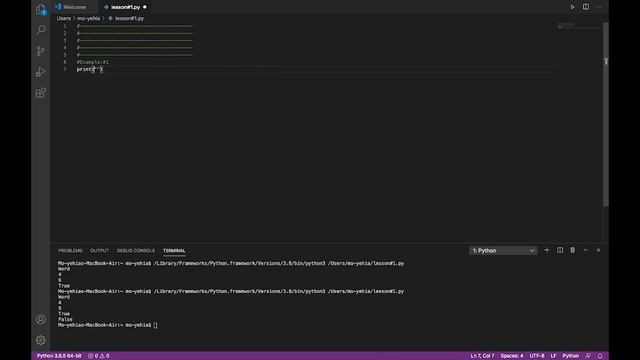This screenshot has width=640, height=360.
Task: Split the terminal panel
Action: pos(560,250)
